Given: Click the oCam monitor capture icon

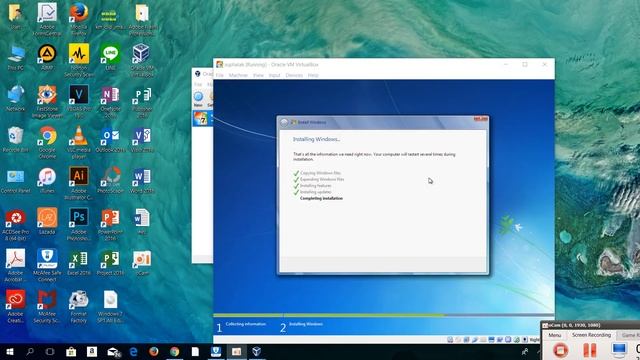Looking at the screenshot, I should (x=619, y=349).
